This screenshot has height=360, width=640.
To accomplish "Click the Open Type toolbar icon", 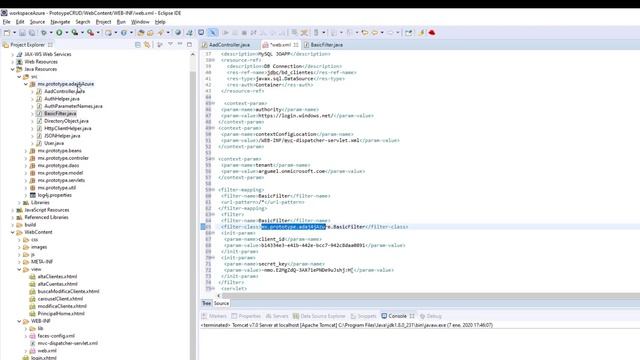I will [141, 33].
